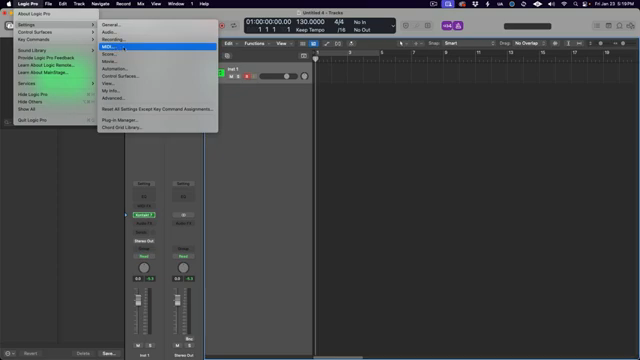Click Revert in the library panel
This screenshot has width=640, height=360.
tap(30, 353)
